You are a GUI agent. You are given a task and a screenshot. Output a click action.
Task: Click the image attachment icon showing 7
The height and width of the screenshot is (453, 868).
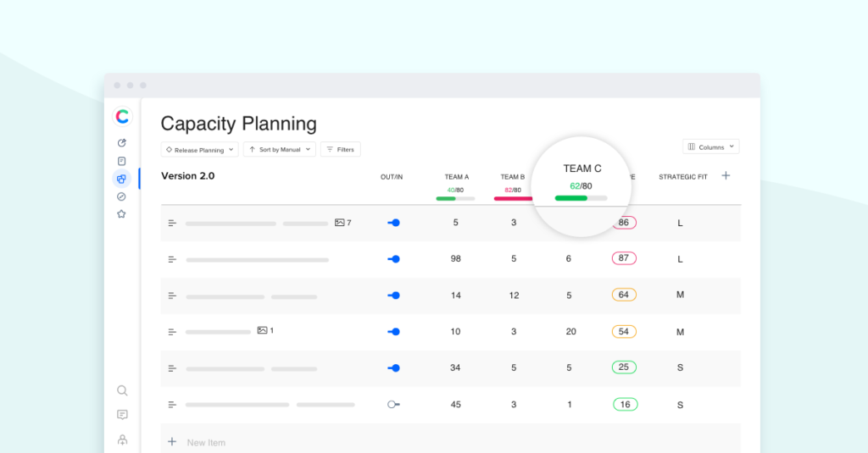[x=340, y=223]
